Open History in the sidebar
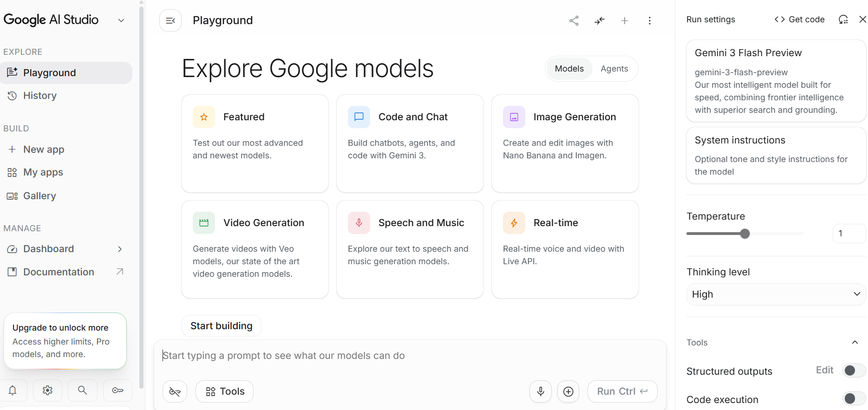The width and height of the screenshot is (868, 410). click(x=66, y=96)
